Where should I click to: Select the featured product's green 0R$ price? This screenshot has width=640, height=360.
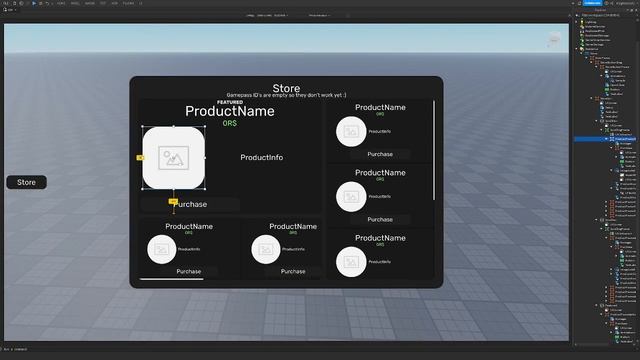click(230, 123)
